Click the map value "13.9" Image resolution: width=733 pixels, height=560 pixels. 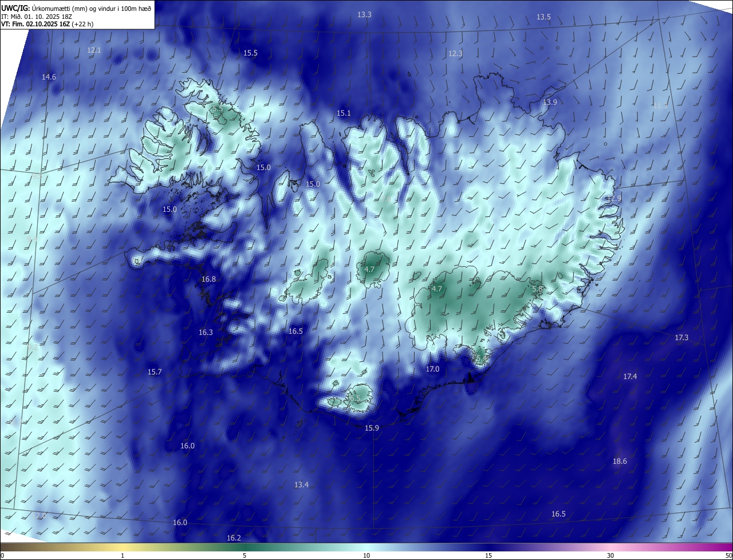(x=550, y=102)
